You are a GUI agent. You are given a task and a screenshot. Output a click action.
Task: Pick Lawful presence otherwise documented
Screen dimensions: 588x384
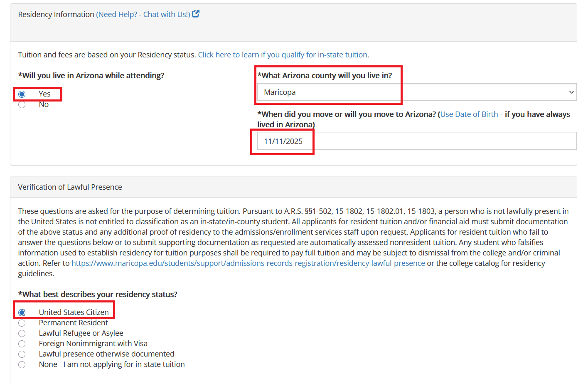22,354
